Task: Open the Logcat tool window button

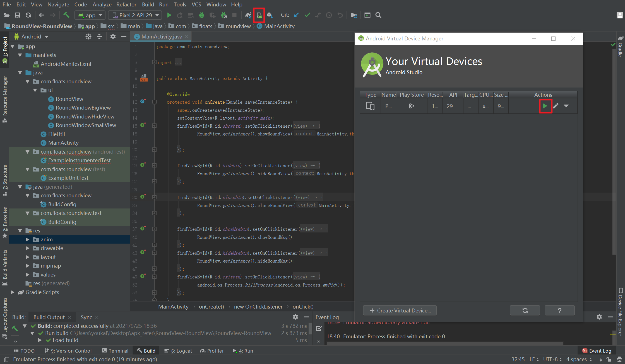Action: click(178, 351)
